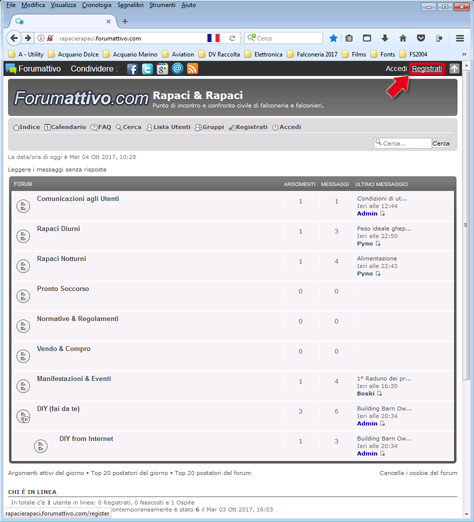Click the address bar URL

coord(100,38)
